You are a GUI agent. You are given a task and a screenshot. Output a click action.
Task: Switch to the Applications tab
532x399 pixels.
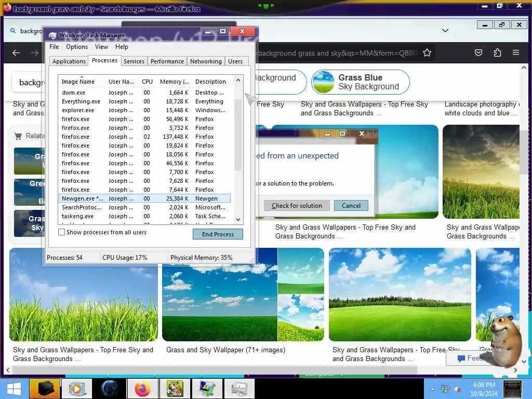click(x=69, y=61)
